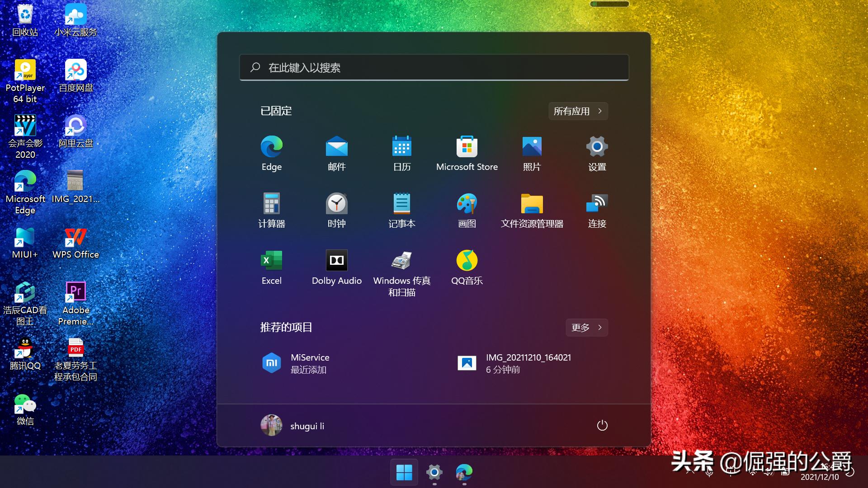This screenshot has height=488, width=868.
Task: Open recommended file IMG_20211210_164021
Action: click(514, 363)
